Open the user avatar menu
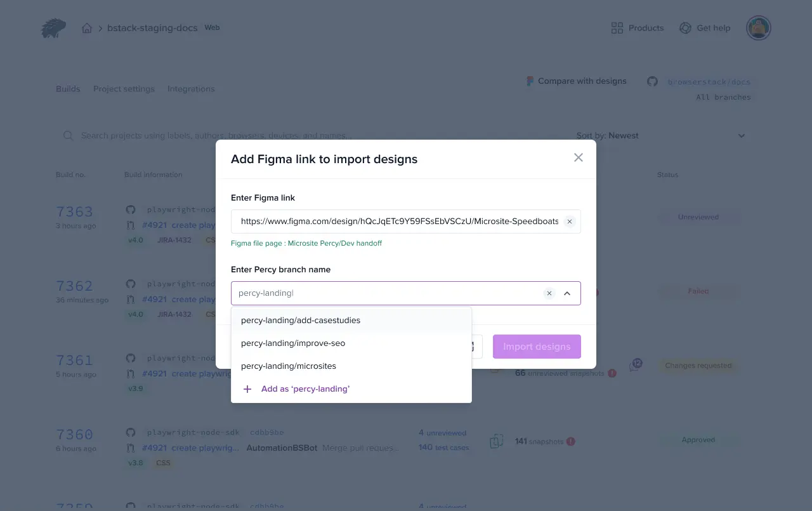 point(758,28)
